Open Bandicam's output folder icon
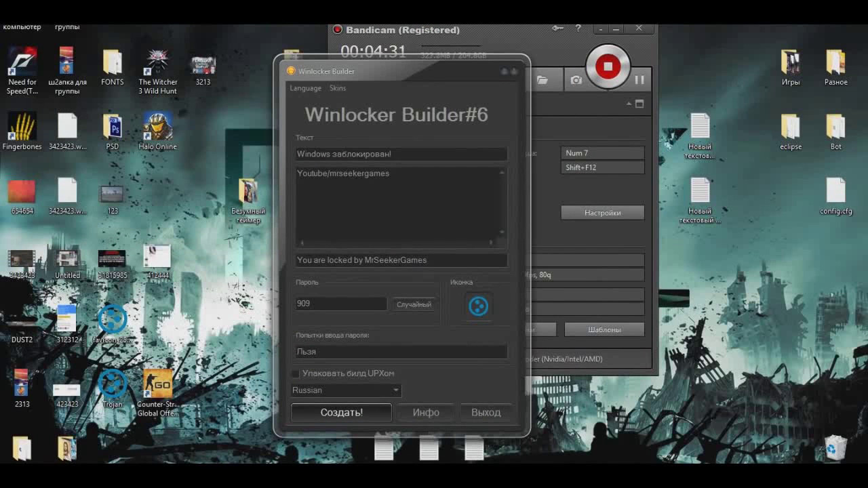Viewport: 868px width, 488px height. (x=542, y=80)
